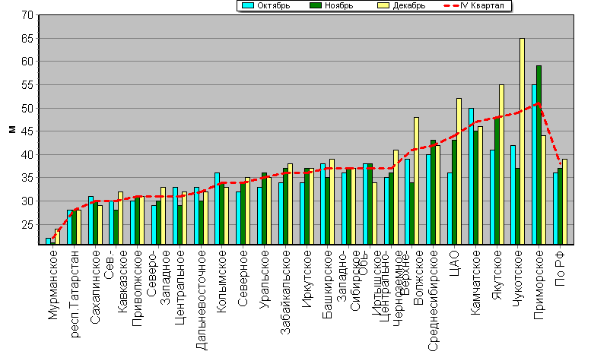Click the Забайкальское category label
Viewport: 591px width, 364px height.
pyautogui.click(x=286, y=292)
